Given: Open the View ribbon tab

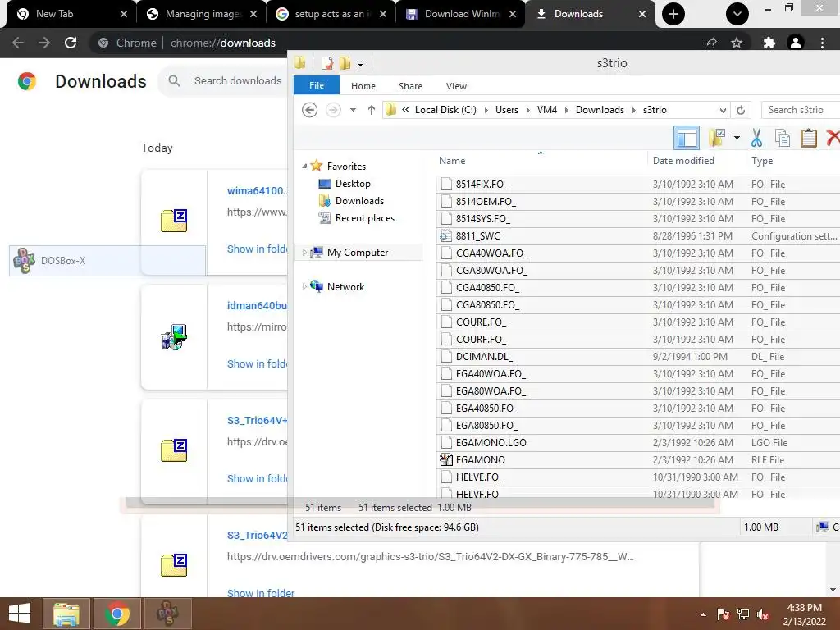Looking at the screenshot, I should (x=456, y=86).
